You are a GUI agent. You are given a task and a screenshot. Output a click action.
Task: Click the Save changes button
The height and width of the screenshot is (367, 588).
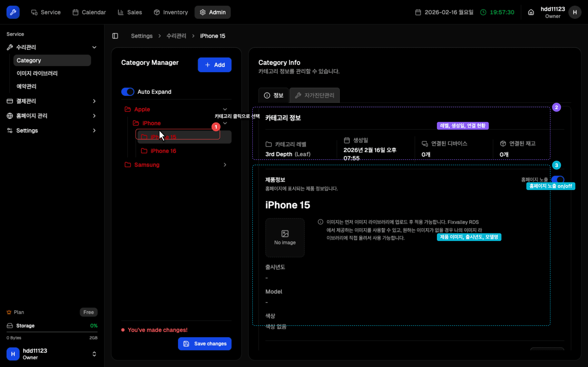pyautogui.click(x=205, y=344)
